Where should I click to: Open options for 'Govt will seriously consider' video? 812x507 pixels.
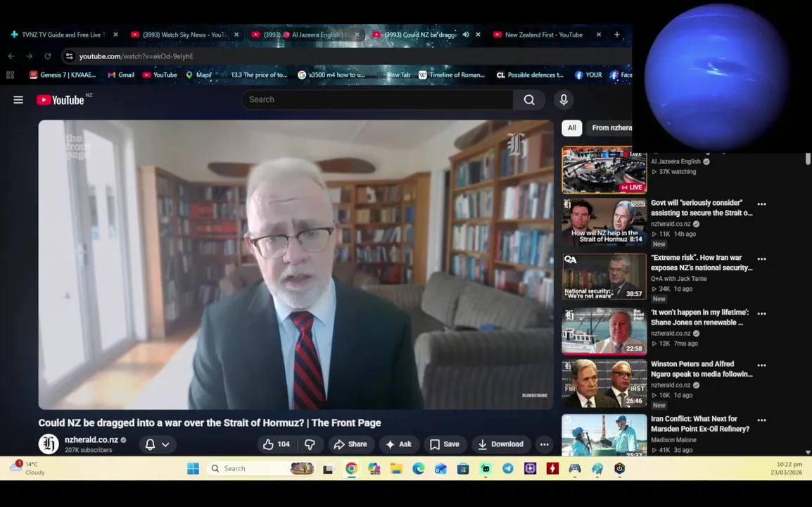761,204
